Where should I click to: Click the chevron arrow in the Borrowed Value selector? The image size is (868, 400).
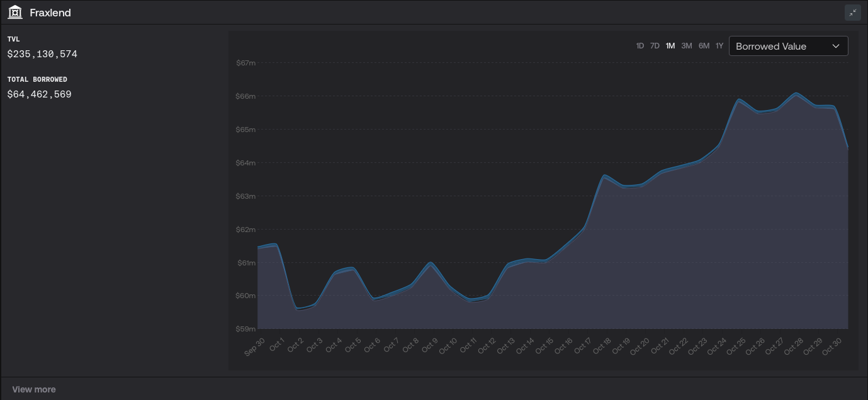coord(836,46)
